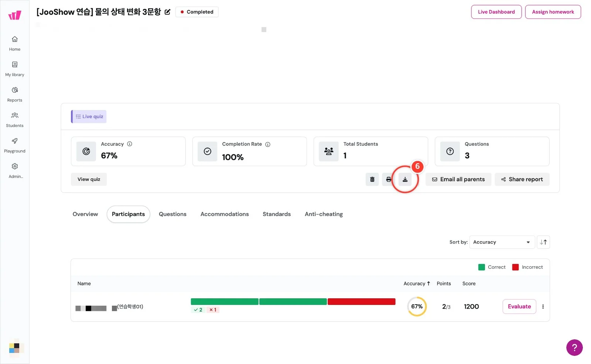Image resolution: width=591 pixels, height=364 pixels.
Task: Open help question mark button
Action: (574, 347)
